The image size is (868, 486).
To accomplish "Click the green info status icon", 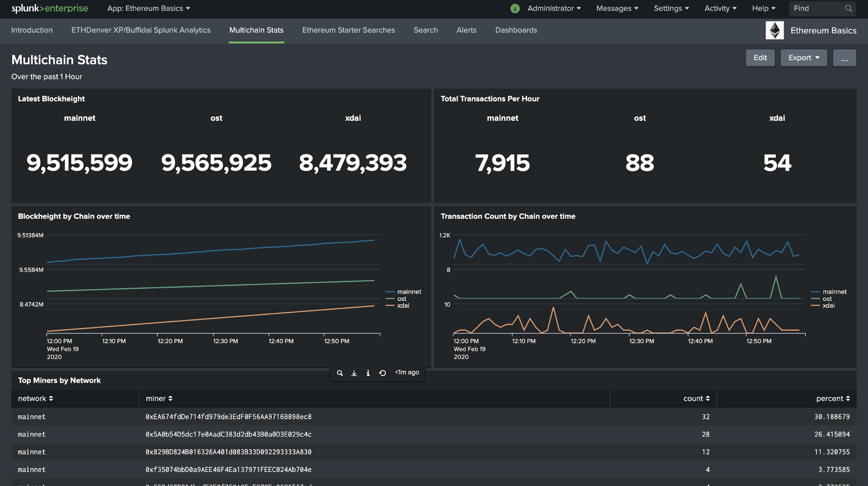I will (515, 8).
